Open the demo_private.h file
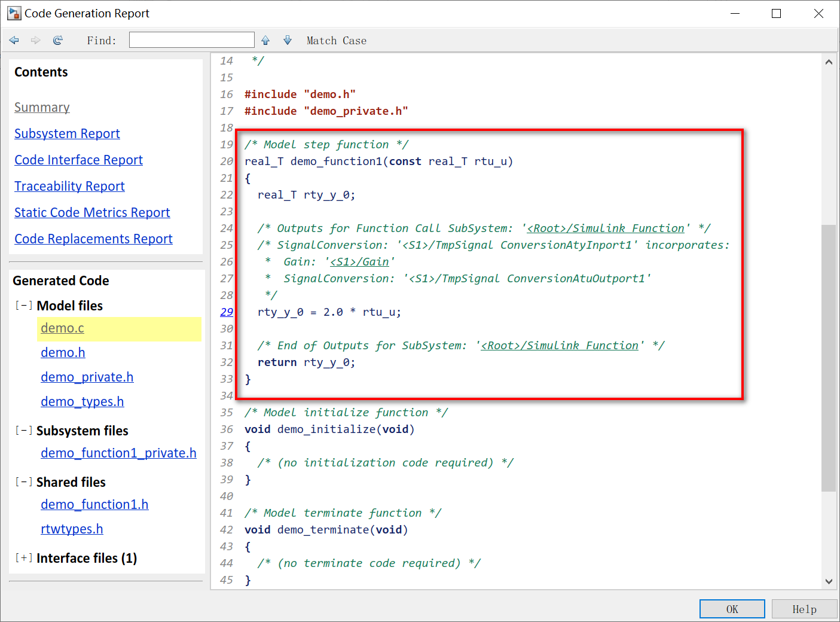The image size is (840, 622). coord(87,377)
